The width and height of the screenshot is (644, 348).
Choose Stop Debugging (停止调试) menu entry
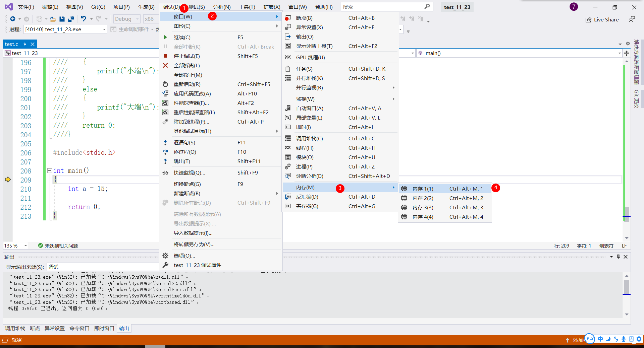[221, 56]
